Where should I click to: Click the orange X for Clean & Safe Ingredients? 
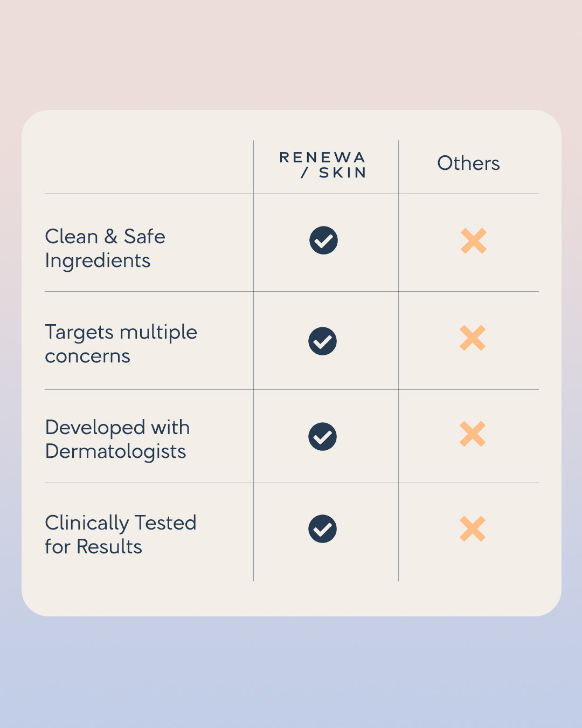pos(474,241)
